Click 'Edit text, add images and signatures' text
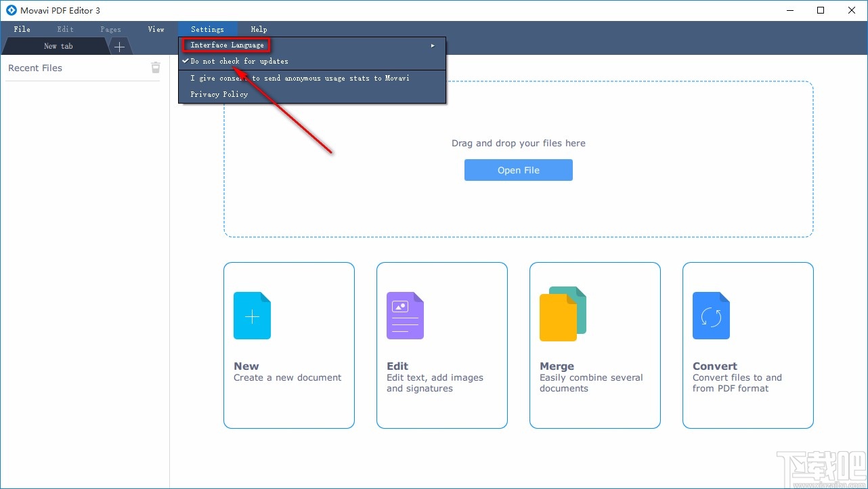Screen dimensions: 868x489 [x=435, y=383]
